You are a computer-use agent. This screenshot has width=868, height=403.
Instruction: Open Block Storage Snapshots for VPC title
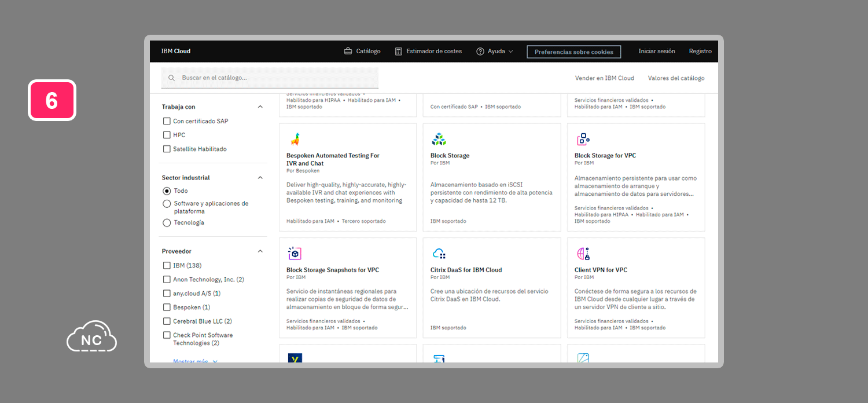[x=333, y=270]
